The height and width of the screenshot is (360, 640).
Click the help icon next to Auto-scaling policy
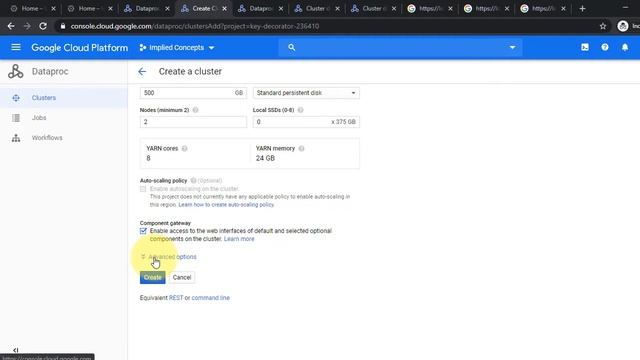point(193,180)
